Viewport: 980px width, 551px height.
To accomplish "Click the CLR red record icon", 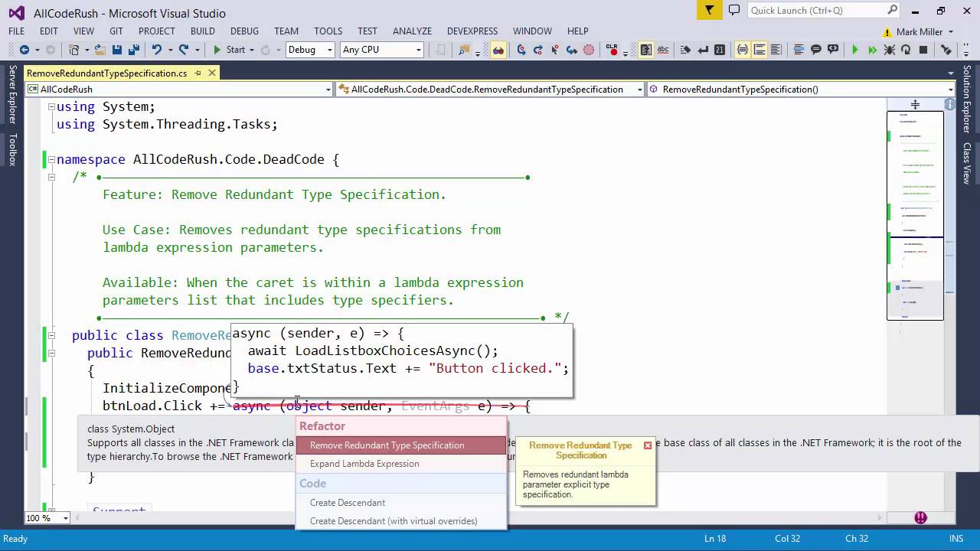I will click(x=612, y=50).
